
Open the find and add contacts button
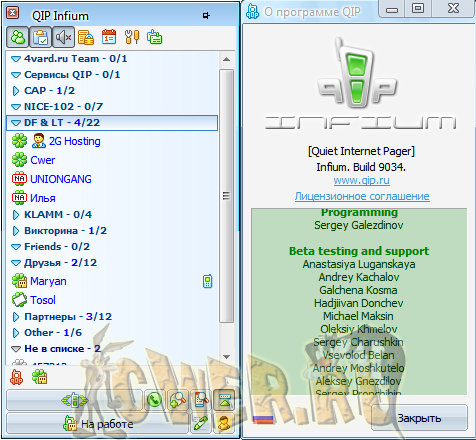pyautogui.click(x=178, y=400)
